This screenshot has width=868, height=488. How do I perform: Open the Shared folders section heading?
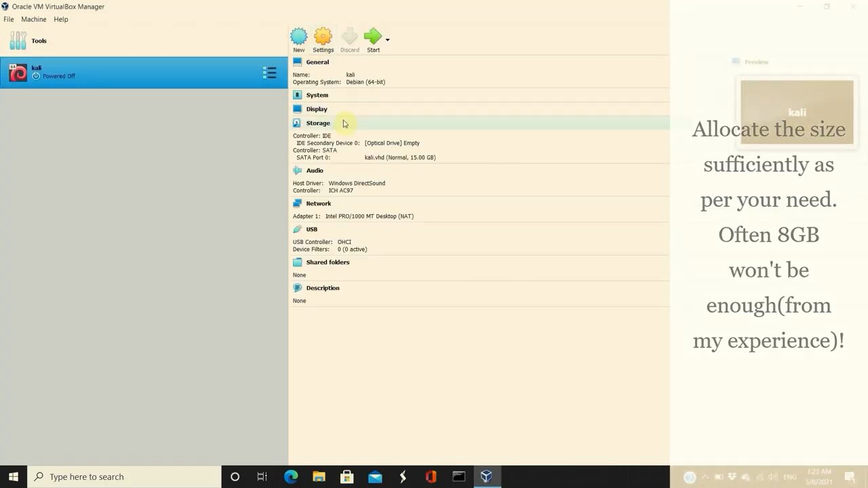328,262
